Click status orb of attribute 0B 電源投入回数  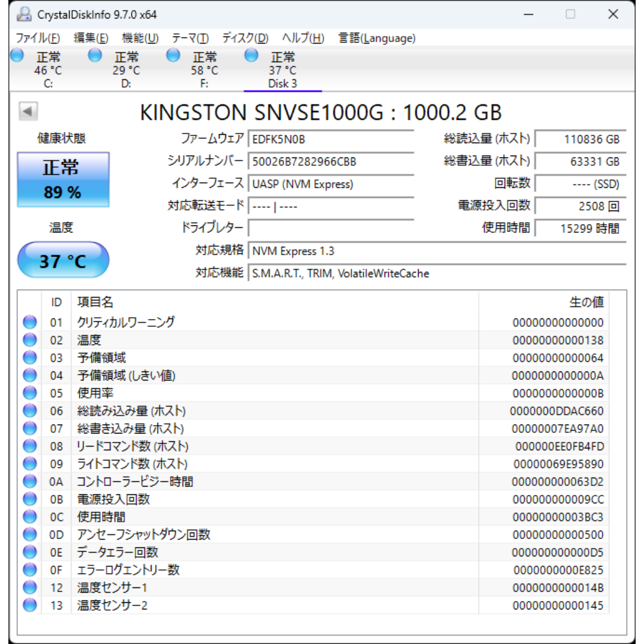click(x=30, y=499)
